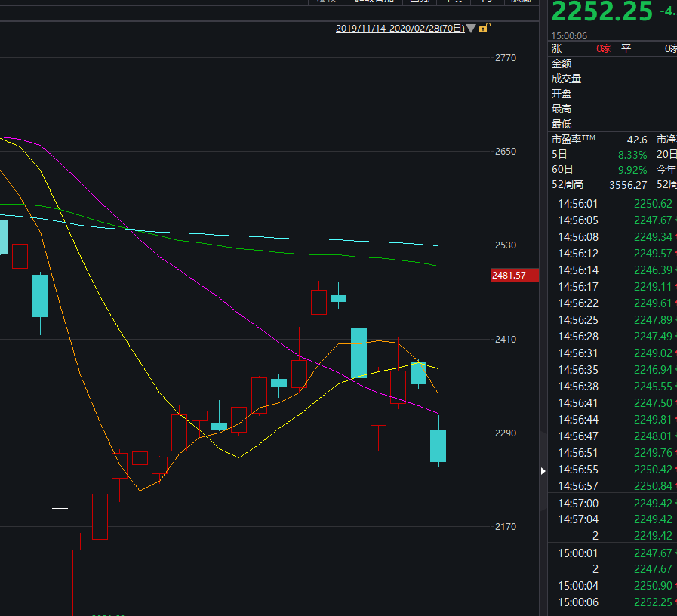The image size is (677, 616).
Task: Click the tall cyan candlestick below 2410
Action: (x=359, y=353)
